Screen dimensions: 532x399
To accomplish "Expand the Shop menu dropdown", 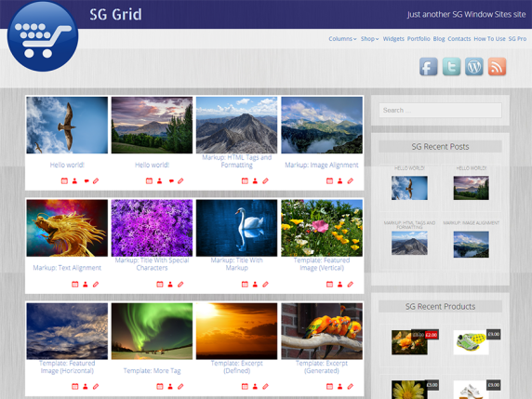I will (x=369, y=39).
